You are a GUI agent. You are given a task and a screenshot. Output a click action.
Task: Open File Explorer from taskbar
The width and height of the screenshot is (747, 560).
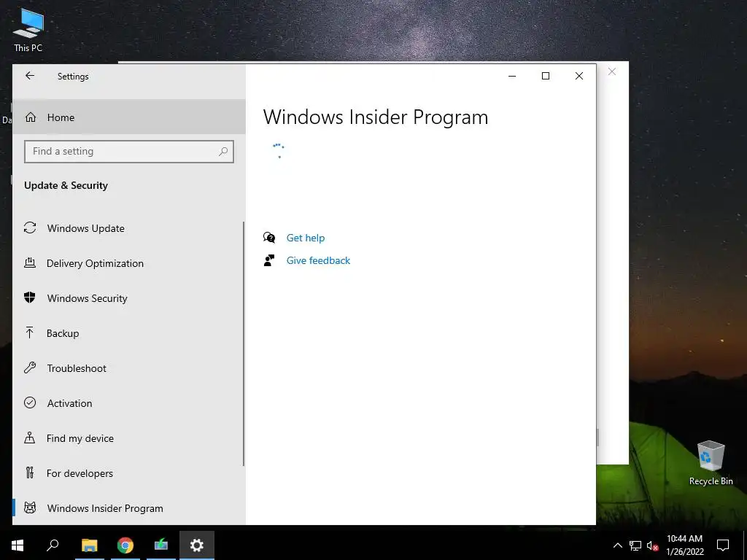click(x=89, y=545)
